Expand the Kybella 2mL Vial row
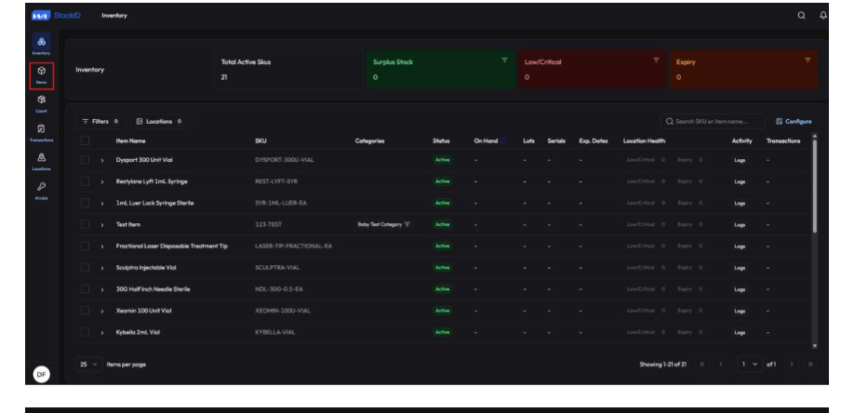The image size is (868, 413). tap(102, 333)
